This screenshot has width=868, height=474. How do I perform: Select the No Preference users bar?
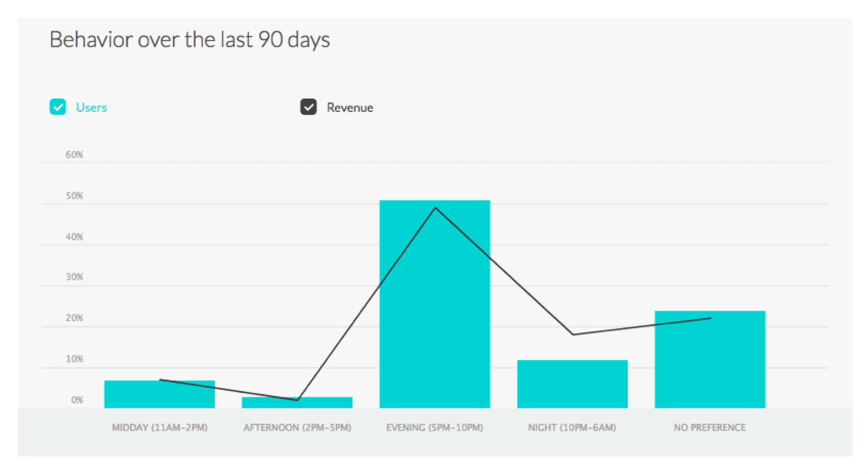tap(710, 360)
